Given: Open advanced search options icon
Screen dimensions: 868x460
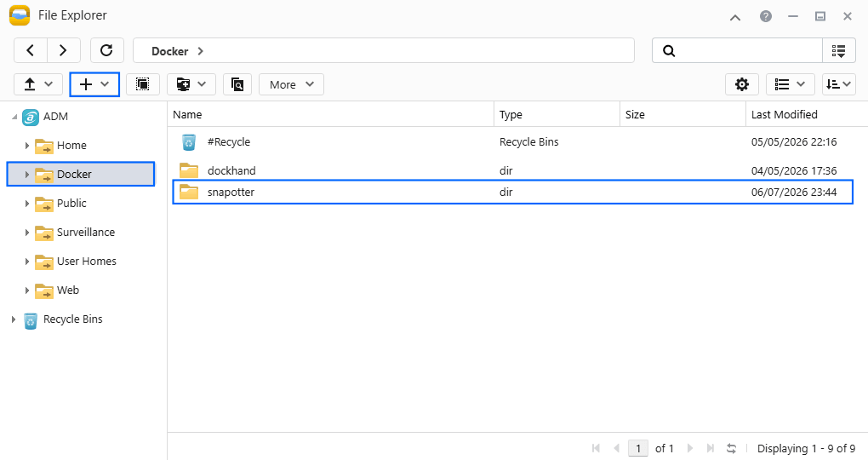Looking at the screenshot, I should pyautogui.click(x=839, y=51).
